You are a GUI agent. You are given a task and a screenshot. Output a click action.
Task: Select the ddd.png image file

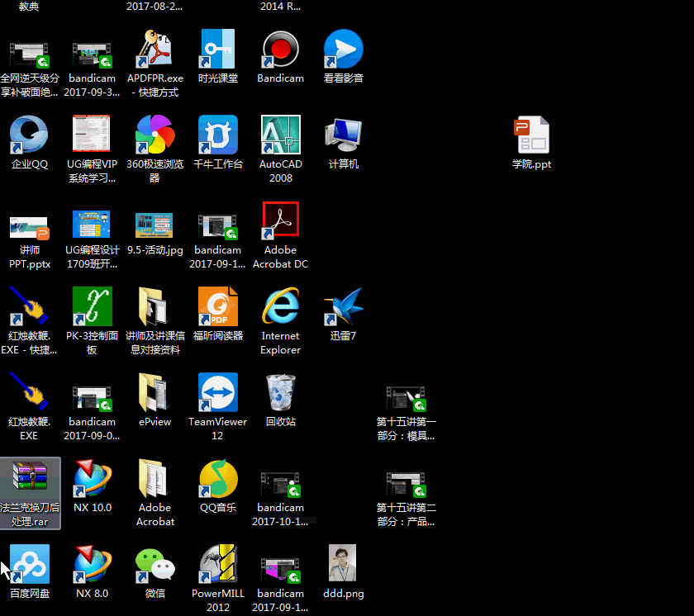(344, 571)
